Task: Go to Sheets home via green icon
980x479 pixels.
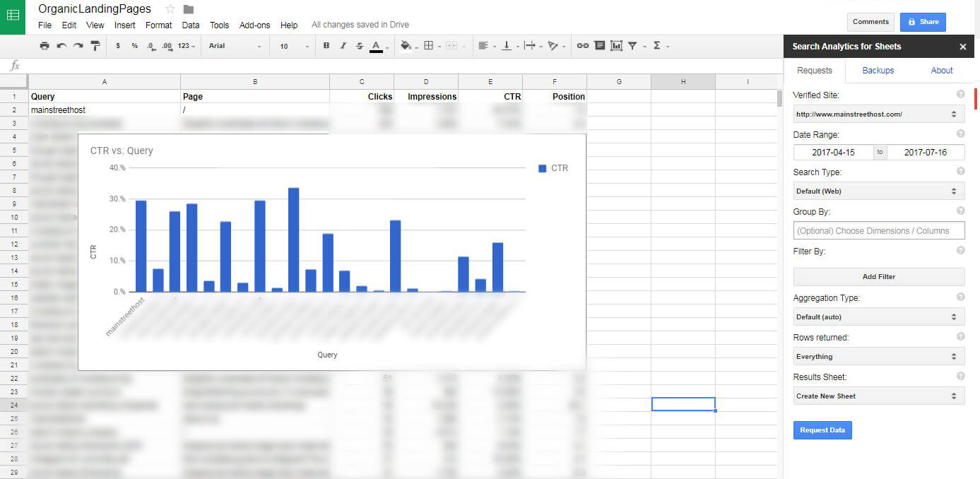Action: (13, 16)
